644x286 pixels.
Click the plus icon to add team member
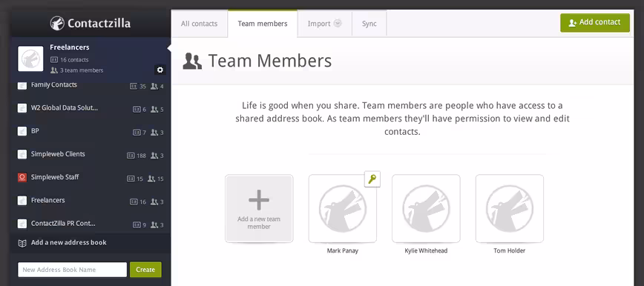pyautogui.click(x=259, y=200)
